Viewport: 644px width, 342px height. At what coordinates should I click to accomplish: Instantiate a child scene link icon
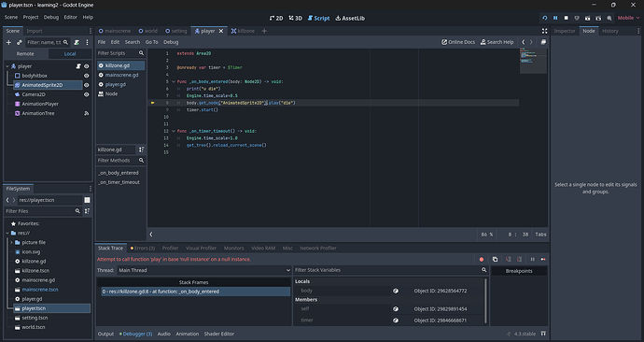click(19, 42)
